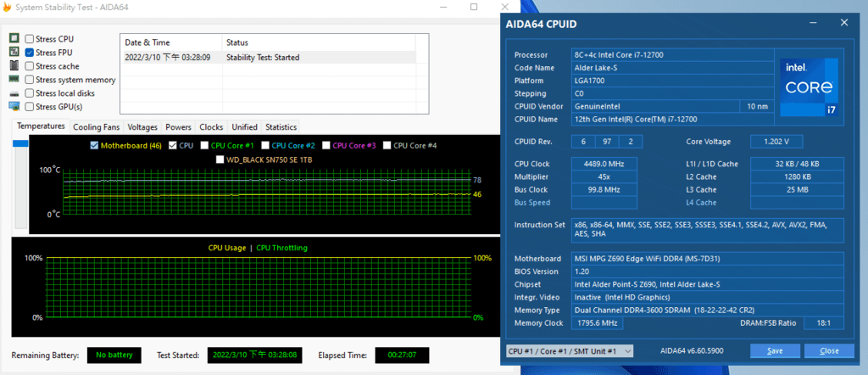The width and height of the screenshot is (868, 375).
Task: Click the Core Voltage 1.202 V value
Action: click(x=776, y=142)
